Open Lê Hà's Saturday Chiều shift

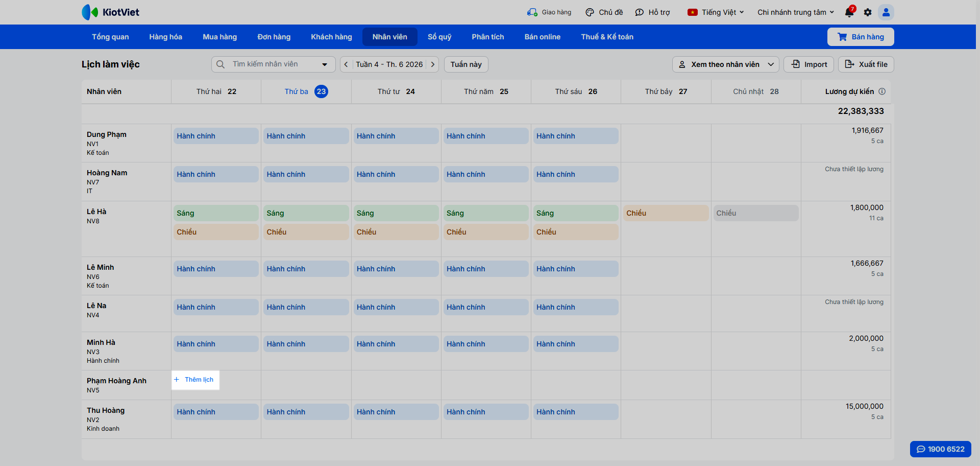pos(666,213)
